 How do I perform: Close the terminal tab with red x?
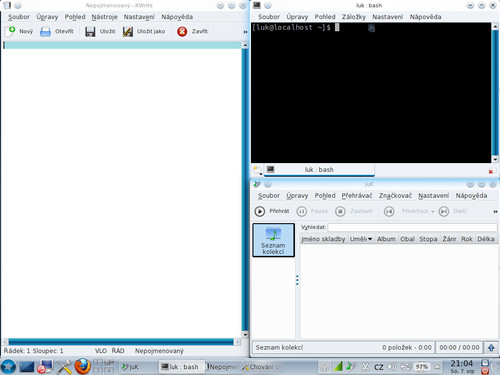coord(490,171)
